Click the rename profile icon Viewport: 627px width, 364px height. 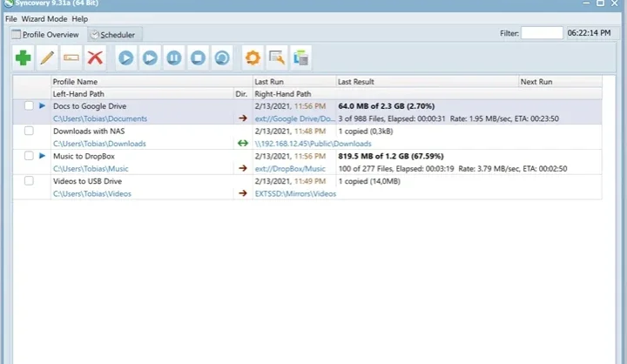click(71, 58)
